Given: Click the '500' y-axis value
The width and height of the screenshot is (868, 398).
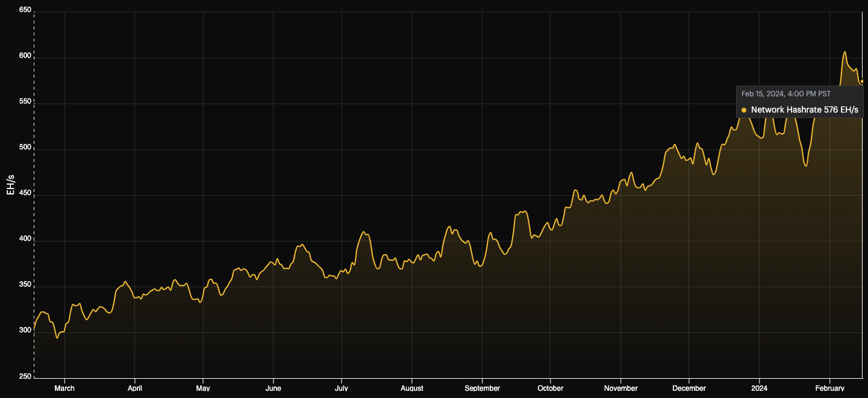Looking at the screenshot, I should click(25, 149).
